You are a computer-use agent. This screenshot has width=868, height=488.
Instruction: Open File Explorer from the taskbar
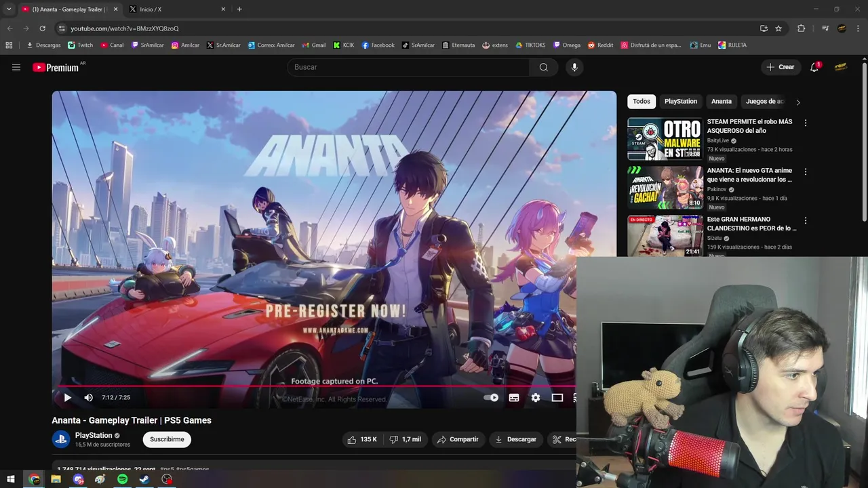coord(56,479)
